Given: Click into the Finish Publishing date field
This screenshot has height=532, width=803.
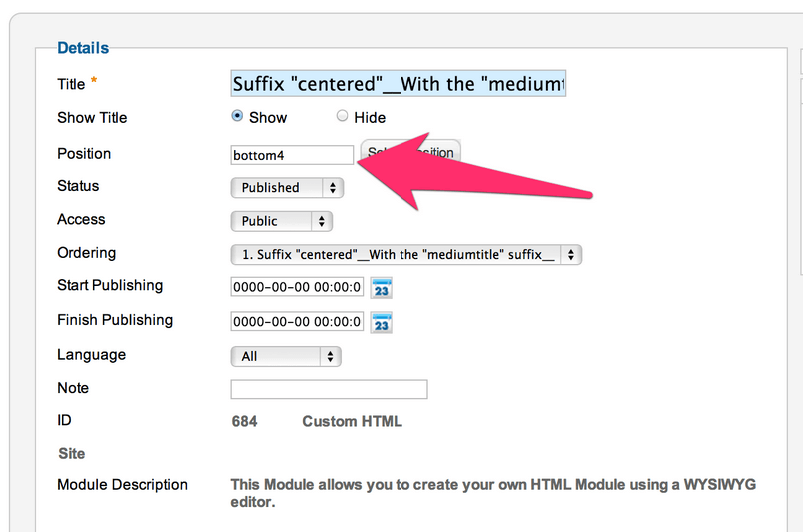Looking at the screenshot, I should [x=297, y=322].
